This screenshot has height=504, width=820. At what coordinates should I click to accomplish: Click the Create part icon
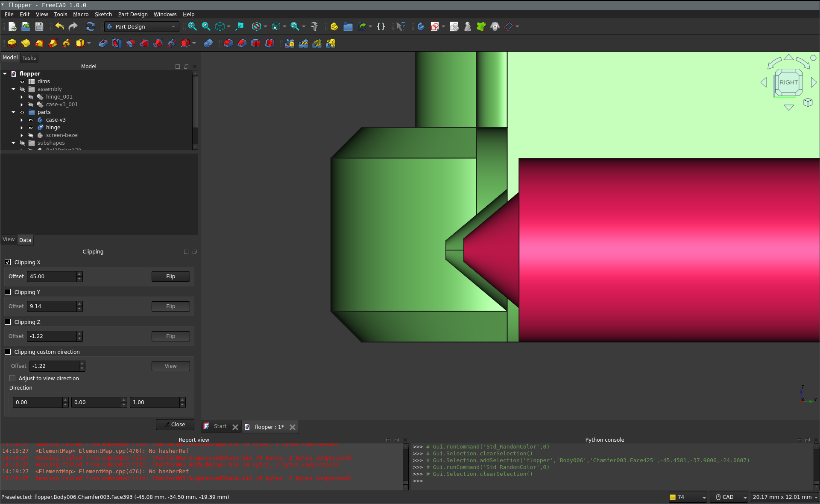[x=334, y=26]
